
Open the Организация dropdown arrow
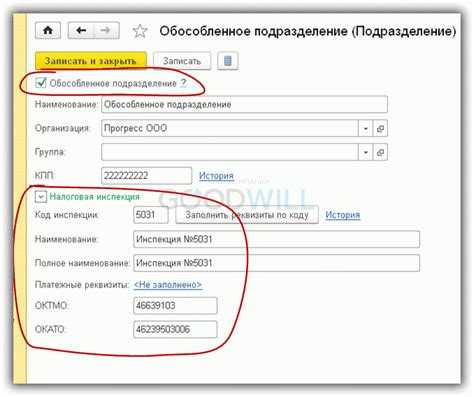366,128
